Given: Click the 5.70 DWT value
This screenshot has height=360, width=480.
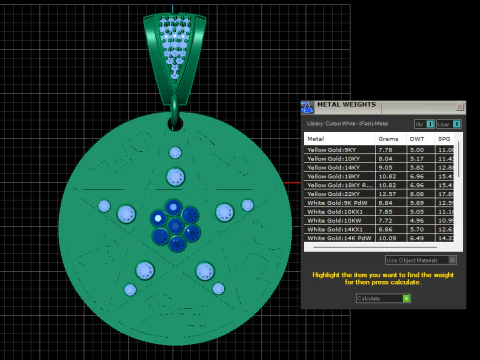Looking at the screenshot, I should pyautogui.click(x=417, y=230).
